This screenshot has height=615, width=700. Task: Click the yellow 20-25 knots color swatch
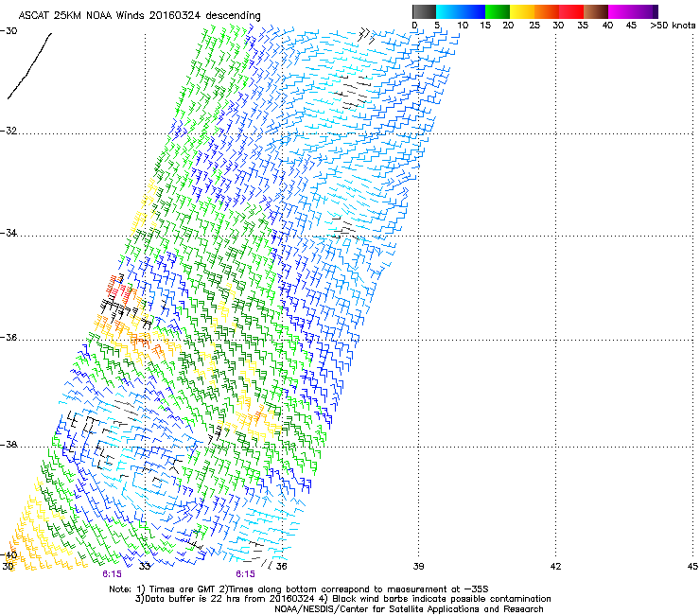(522, 11)
